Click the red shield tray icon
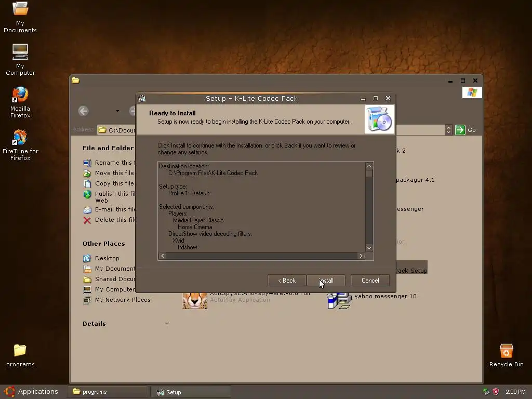 coord(496,392)
